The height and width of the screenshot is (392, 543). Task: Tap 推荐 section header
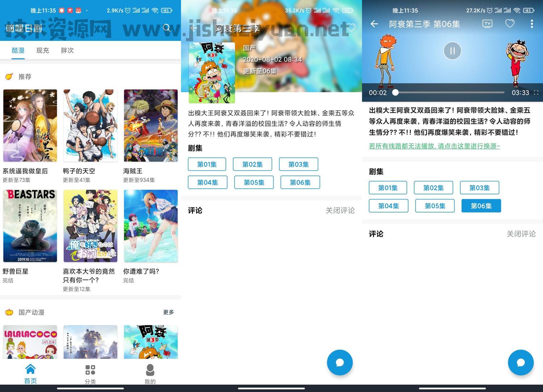[x=25, y=76]
